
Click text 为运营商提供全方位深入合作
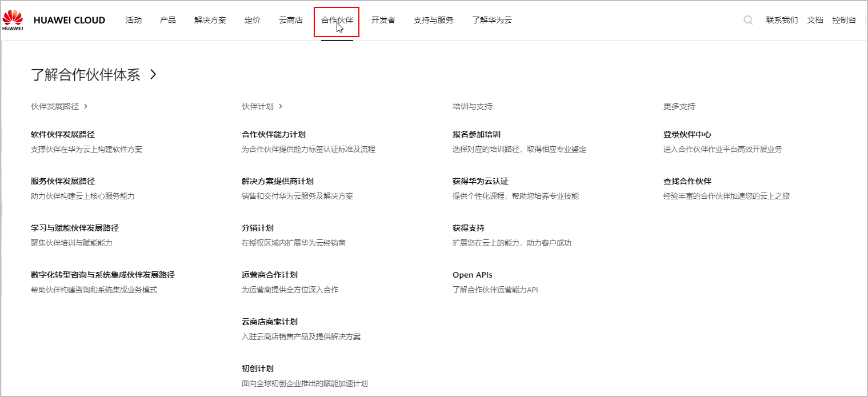click(x=290, y=290)
